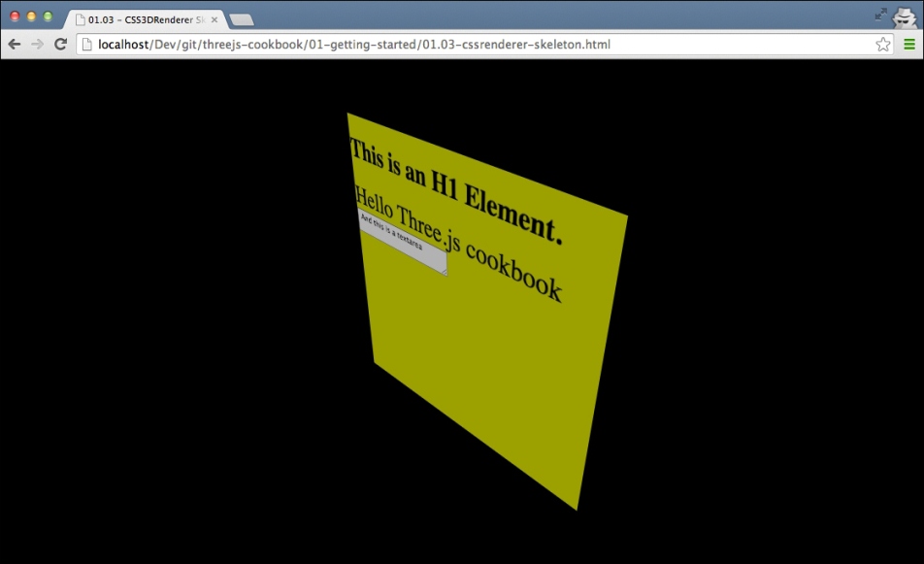Viewport: 924px width, 564px height.
Task: Select the 01.03 – CSS3DRenderer tab
Action: pos(145,19)
